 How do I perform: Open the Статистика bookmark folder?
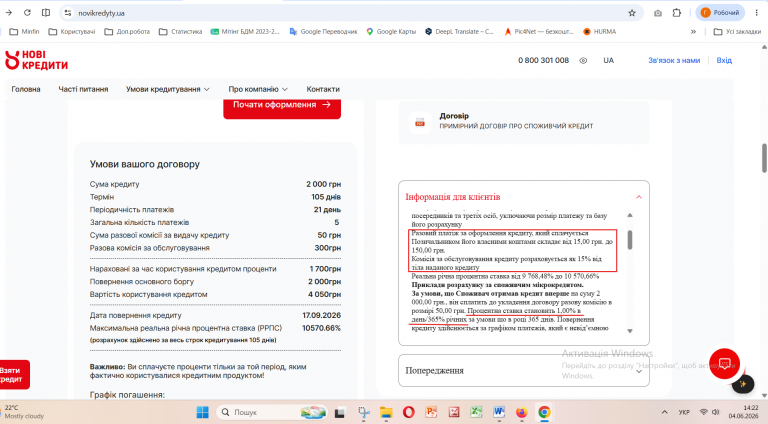click(181, 31)
